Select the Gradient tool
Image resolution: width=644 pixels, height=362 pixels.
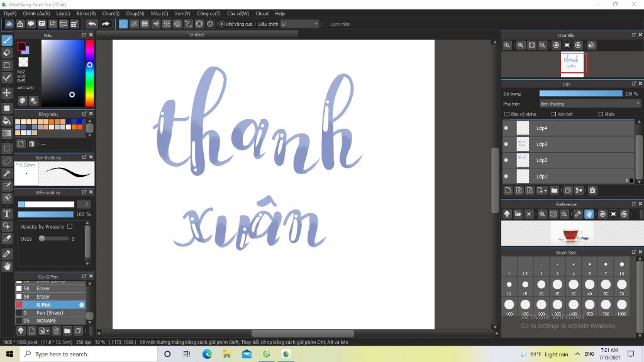click(7, 133)
